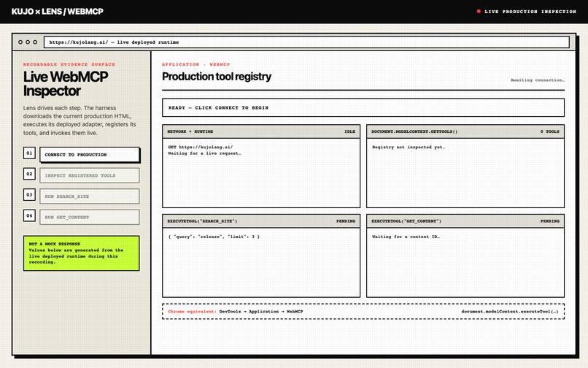Click the executeTool("get_content") header

(465, 221)
